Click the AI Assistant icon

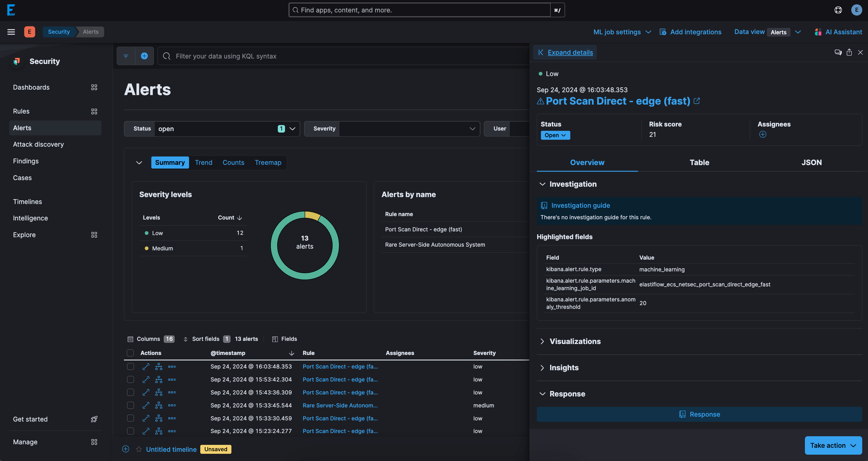point(818,32)
